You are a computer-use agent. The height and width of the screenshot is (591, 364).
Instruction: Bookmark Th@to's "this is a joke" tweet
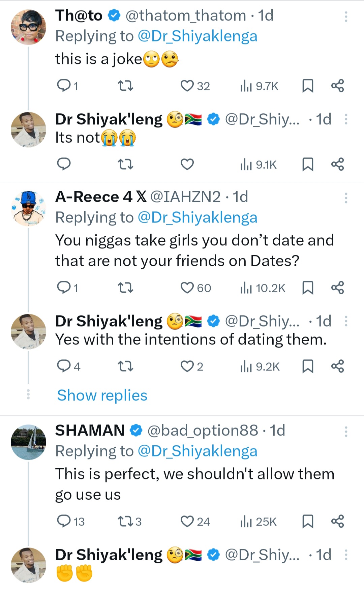coord(308,86)
